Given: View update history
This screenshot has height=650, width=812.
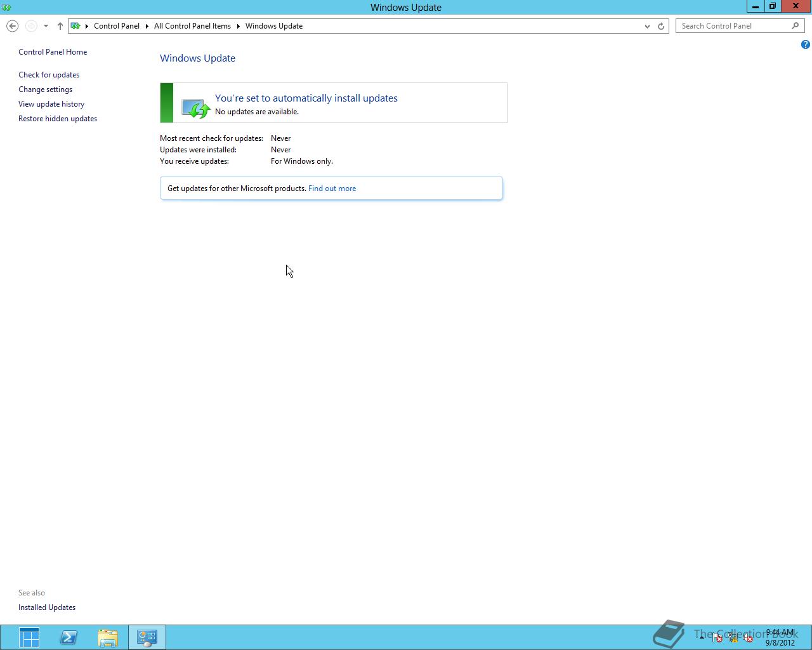Looking at the screenshot, I should (51, 104).
